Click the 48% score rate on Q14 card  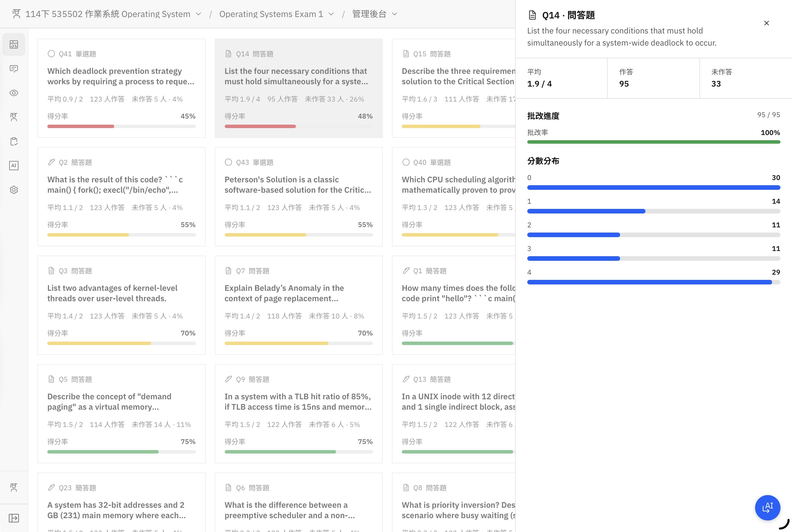click(x=365, y=116)
